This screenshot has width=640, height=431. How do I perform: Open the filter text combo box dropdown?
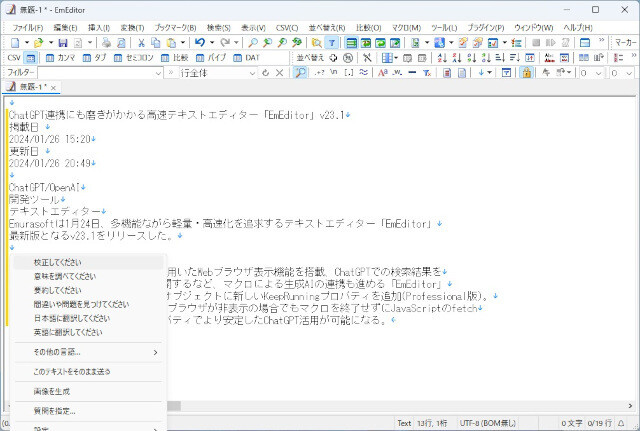[158, 73]
